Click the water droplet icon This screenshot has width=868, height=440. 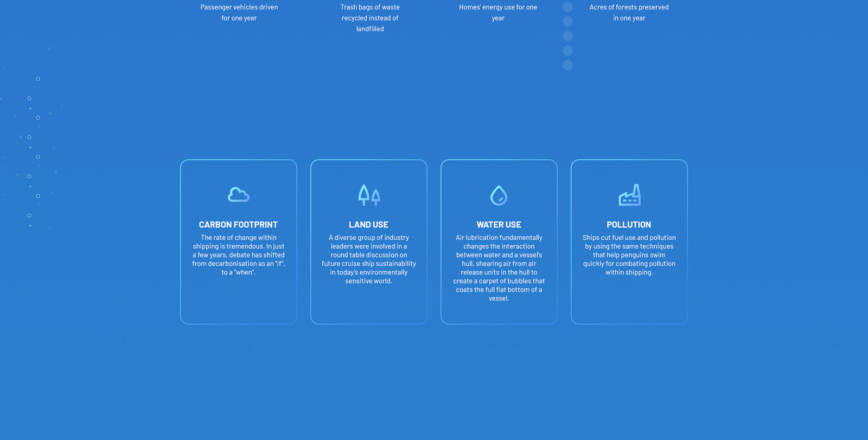[x=499, y=195]
